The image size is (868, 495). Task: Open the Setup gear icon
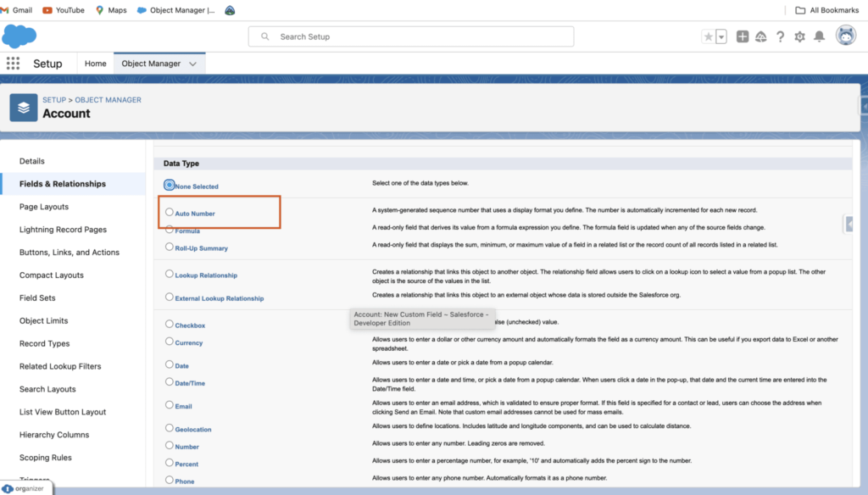click(x=798, y=36)
